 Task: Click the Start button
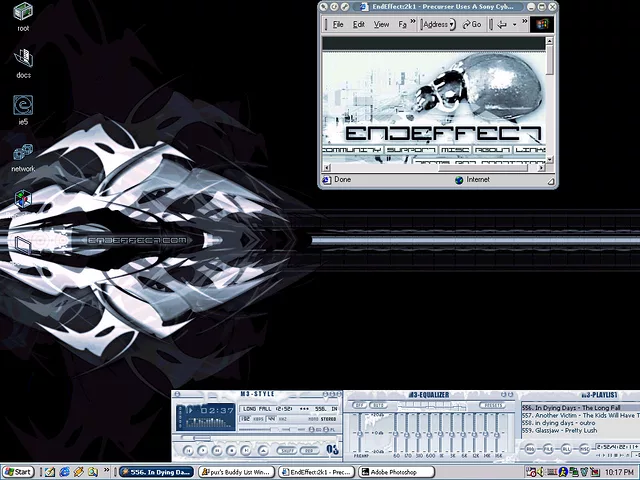(17, 472)
